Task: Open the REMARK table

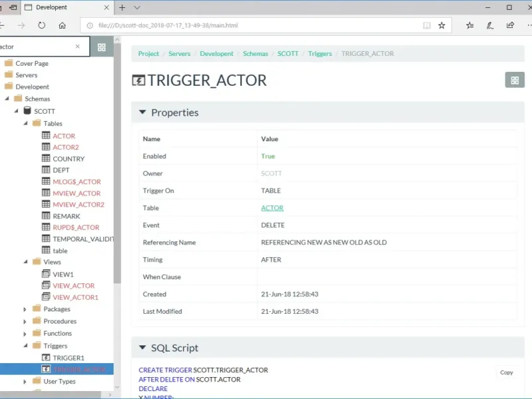Action: pos(66,216)
